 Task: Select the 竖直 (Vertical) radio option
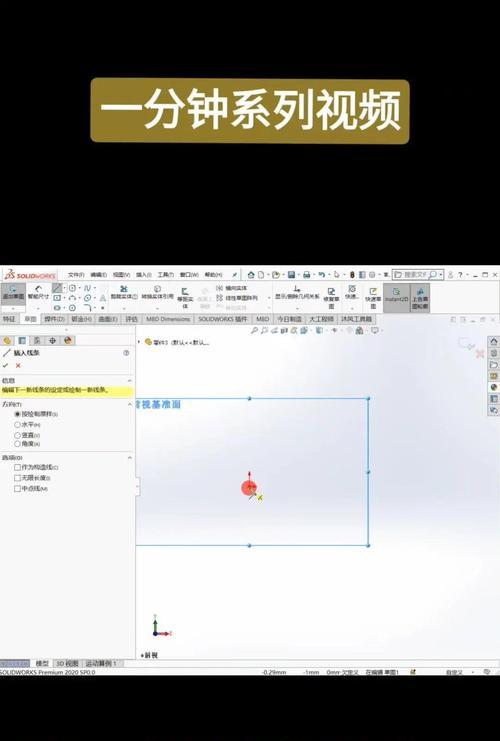[x=17, y=435]
